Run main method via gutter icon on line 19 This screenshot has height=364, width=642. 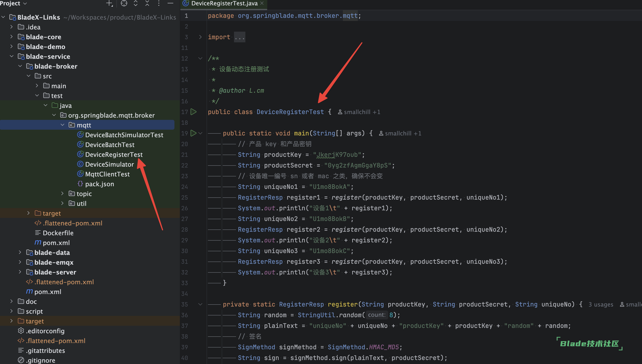click(x=193, y=133)
